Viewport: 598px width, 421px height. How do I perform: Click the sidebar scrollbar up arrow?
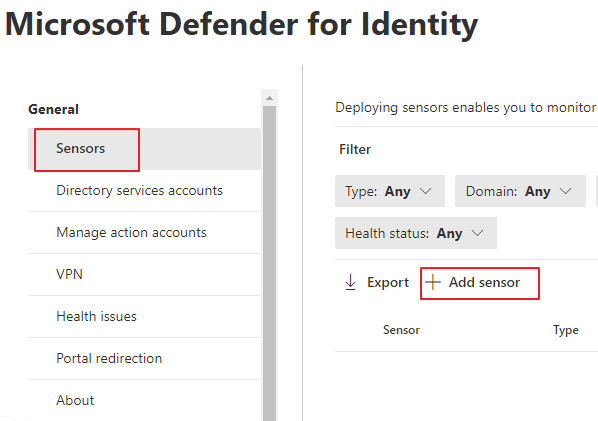point(269,98)
